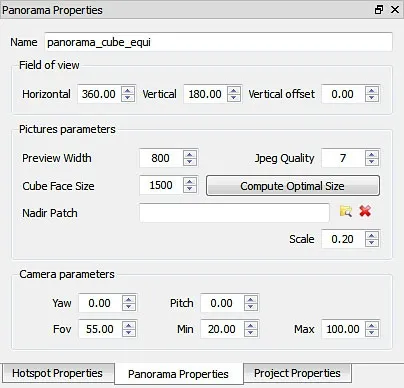The image size is (404, 388).
Task: Decrease the camera Pitch value
Action: point(251,307)
